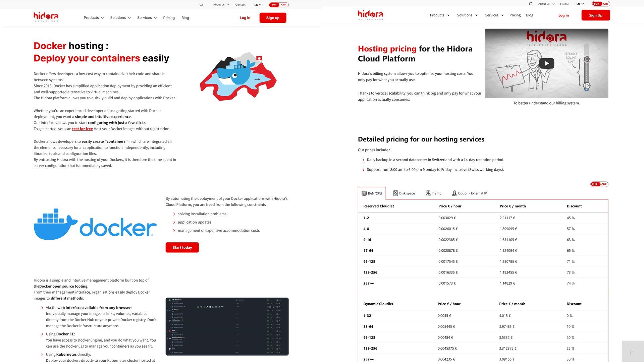Viewport: 644px width, 362px height.
Task: Click the search icon on the pricing page
Action: click(x=531, y=4)
